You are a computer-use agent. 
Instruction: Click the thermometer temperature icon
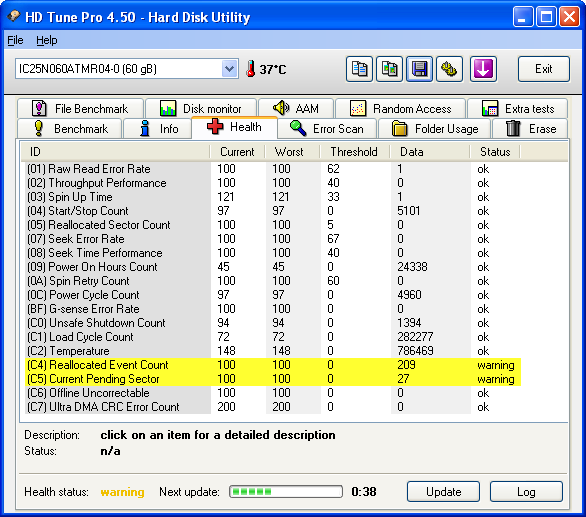coord(251,69)
